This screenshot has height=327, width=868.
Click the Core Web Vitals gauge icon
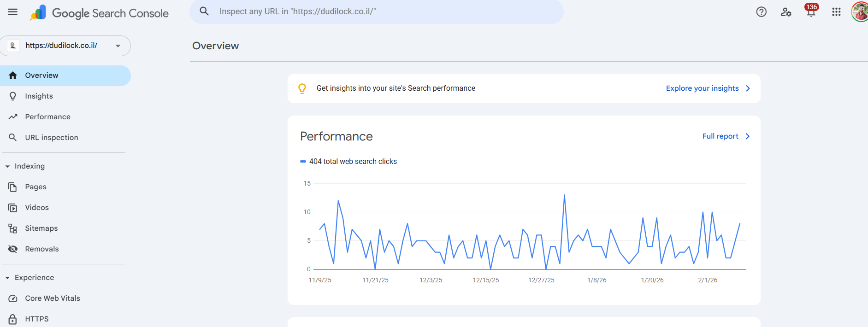coord(13,298)
